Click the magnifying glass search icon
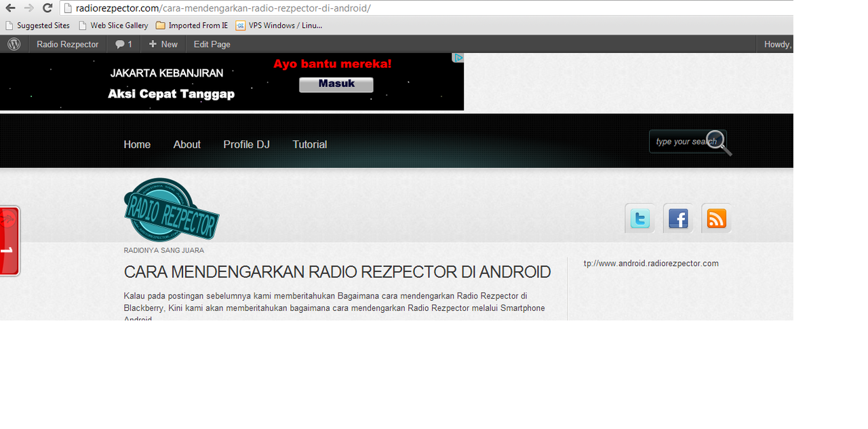This screenshot has height=429, width=868. click(719, 143)
